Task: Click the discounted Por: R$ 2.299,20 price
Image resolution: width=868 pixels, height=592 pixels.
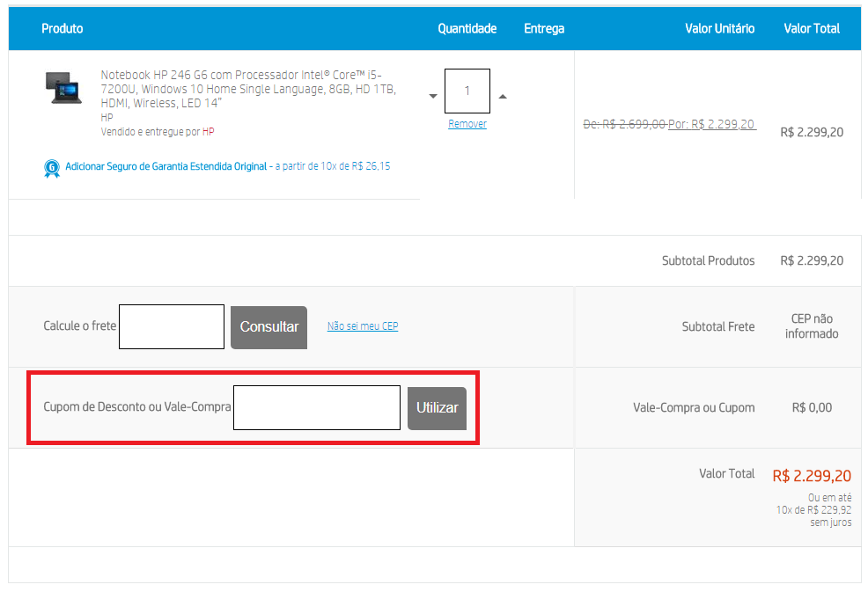Action: coord(711,124)
